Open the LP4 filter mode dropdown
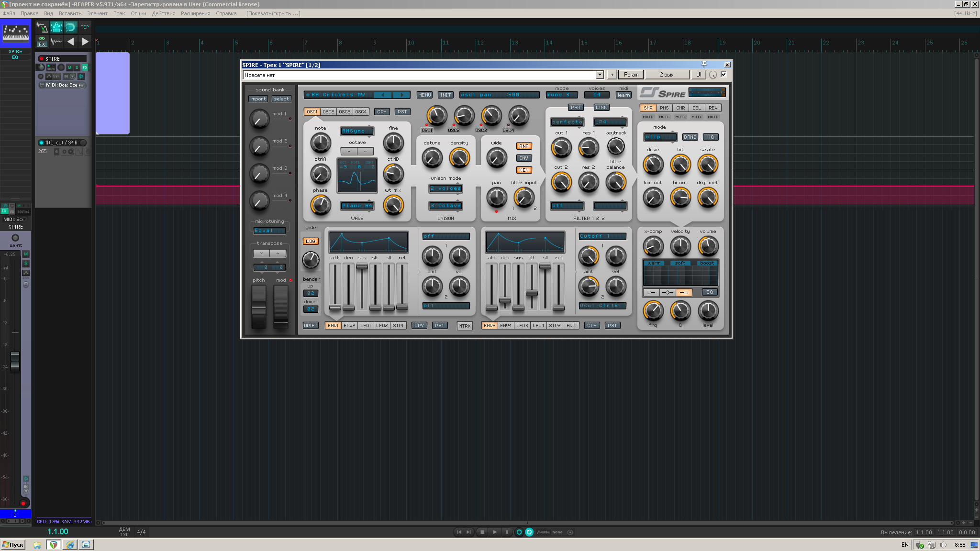This screenshot has width=980, height=551. coord(610,122)
